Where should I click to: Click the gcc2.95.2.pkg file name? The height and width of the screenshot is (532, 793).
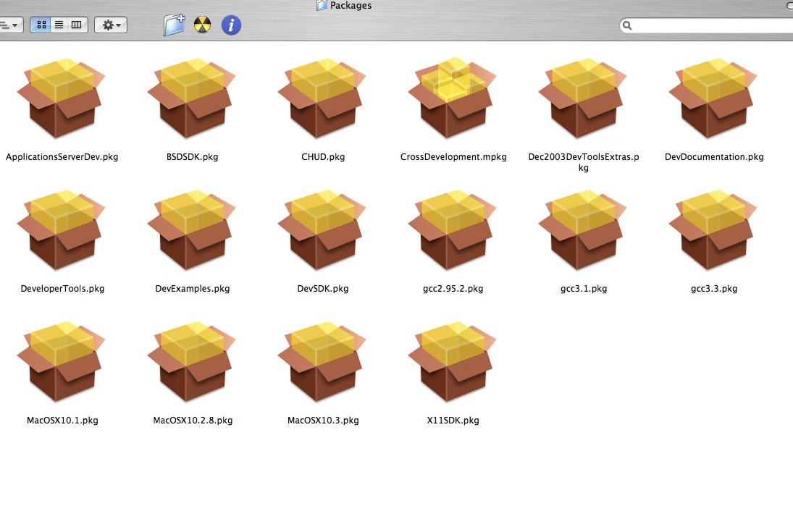click(453, 289)
